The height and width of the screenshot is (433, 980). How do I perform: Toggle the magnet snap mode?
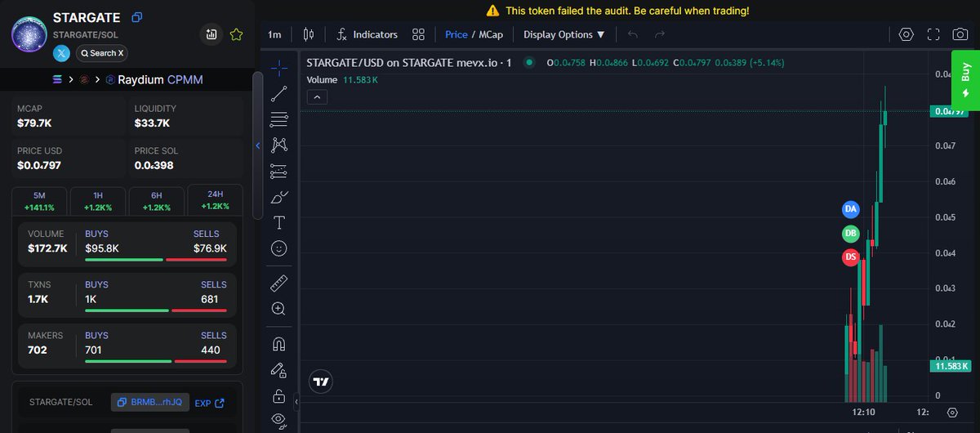[x=278, y=344]
